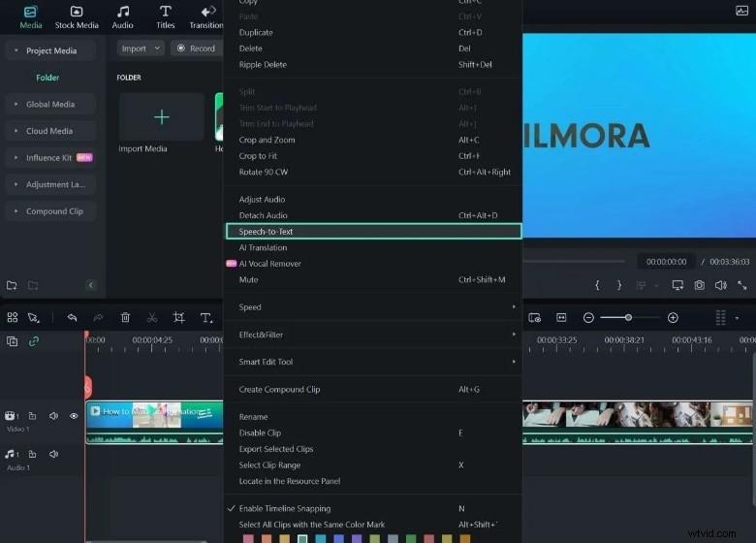
Task: Click the Delete trash icon in timeline toolbar
Action: (x=125, y=318)
